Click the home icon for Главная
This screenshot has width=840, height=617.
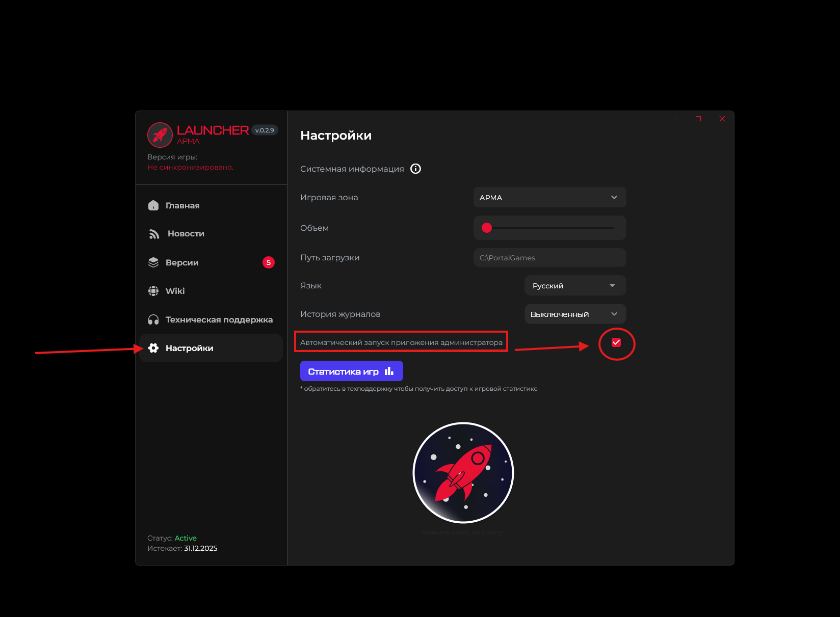coord(153,205)
